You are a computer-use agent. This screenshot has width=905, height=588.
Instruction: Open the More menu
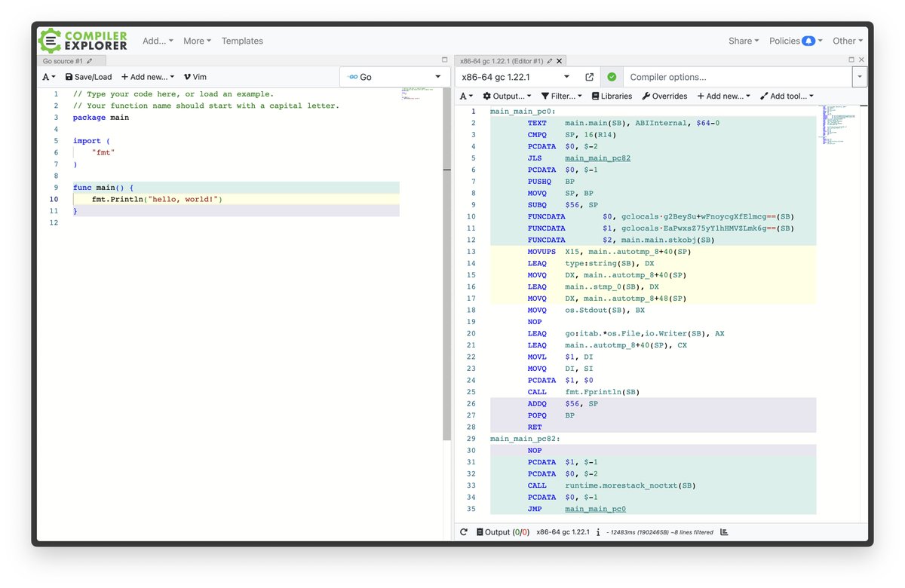point(197,41)
